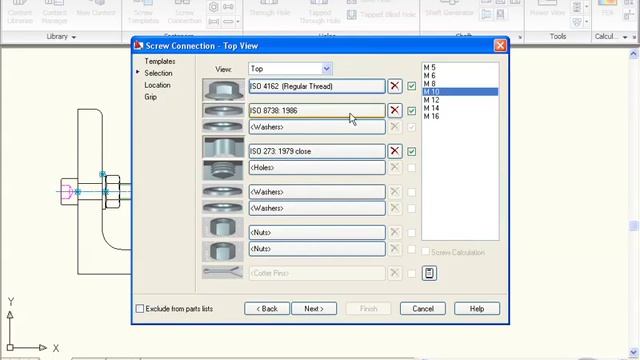Select size M 8 in the list
The image size is (640, 360).
click(x=460, y=84)
